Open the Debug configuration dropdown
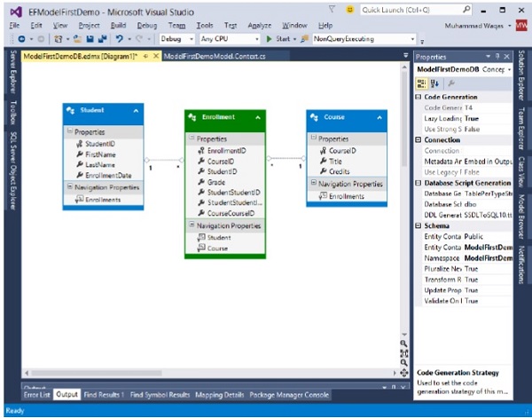The image size is (532, 418). coord(176,39)
